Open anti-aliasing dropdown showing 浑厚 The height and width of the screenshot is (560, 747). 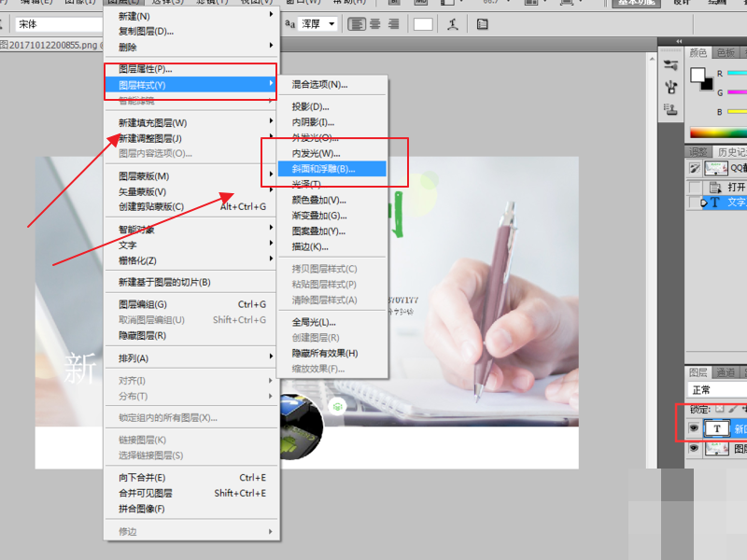tap(318, 24)
